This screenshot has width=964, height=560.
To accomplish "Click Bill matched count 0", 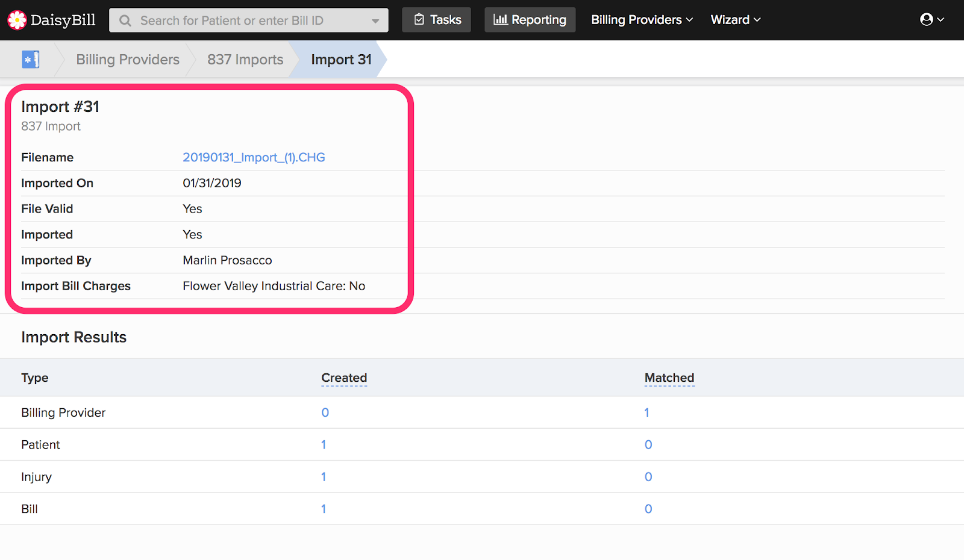I will (x=648, y=509).
